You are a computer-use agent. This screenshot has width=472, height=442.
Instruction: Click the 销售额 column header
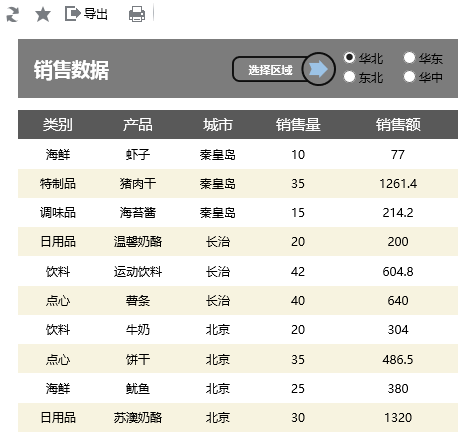tap(398, 125)
